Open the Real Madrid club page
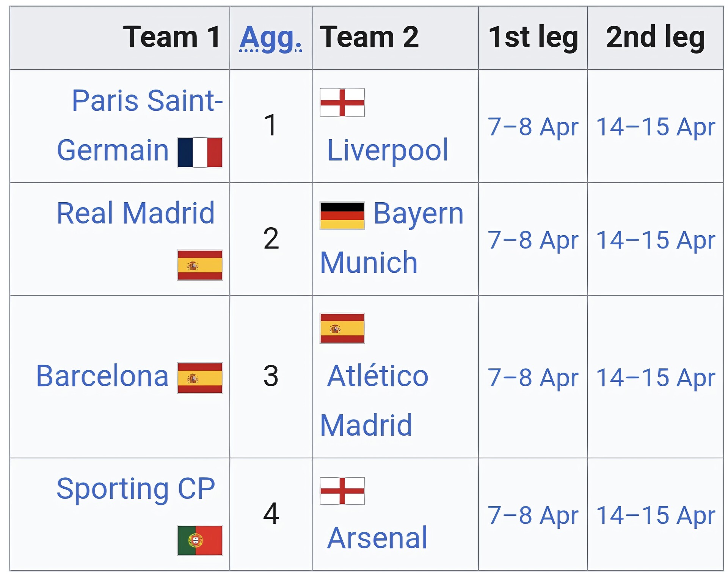 click(135, 213)
